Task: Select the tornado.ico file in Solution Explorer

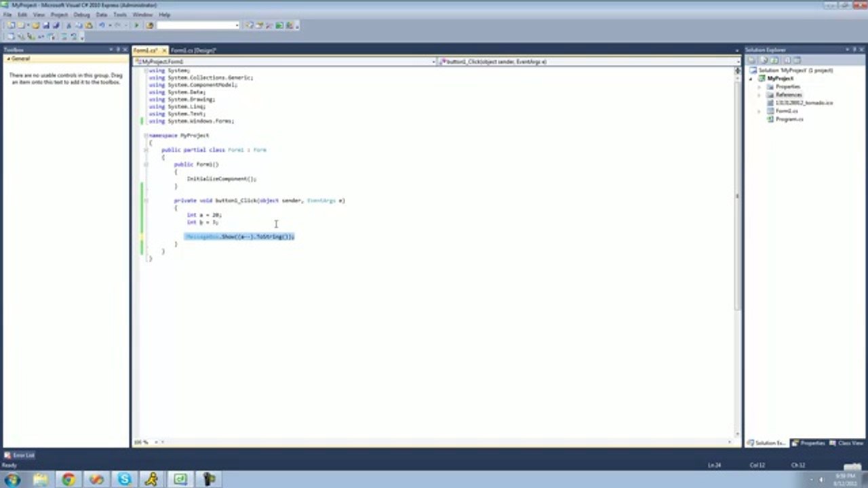Action: click(804, 103)
